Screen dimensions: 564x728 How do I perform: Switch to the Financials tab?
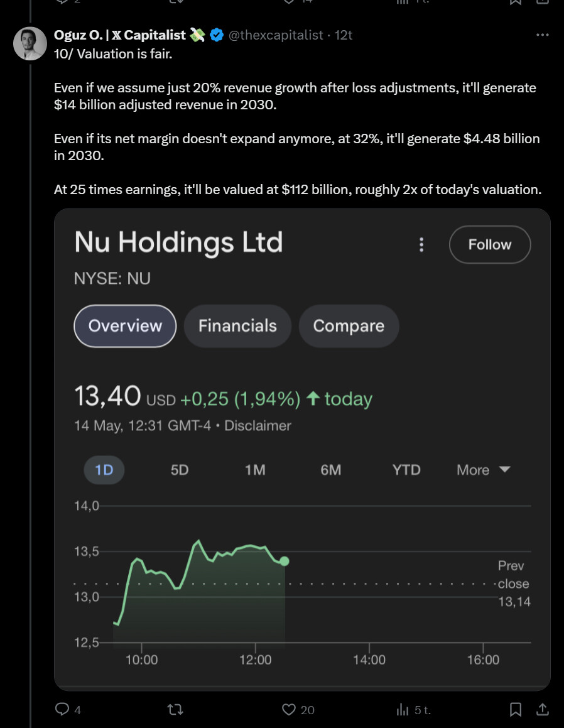pos(237,325)
